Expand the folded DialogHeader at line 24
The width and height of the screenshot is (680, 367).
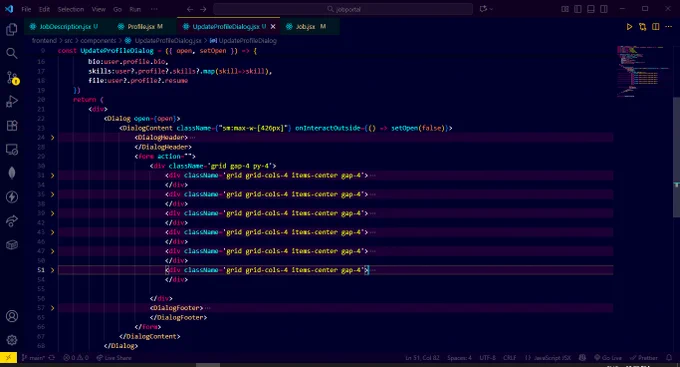click(x=52, y=138)
